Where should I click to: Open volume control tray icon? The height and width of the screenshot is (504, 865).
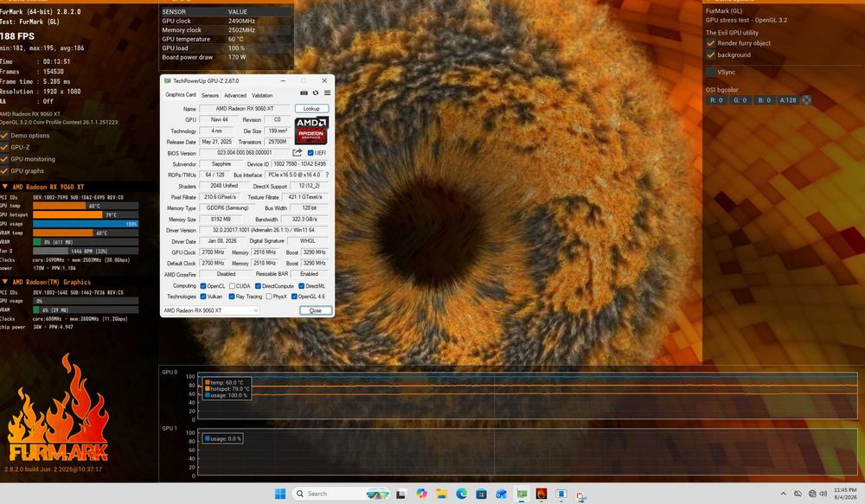(x=822, y=494)
